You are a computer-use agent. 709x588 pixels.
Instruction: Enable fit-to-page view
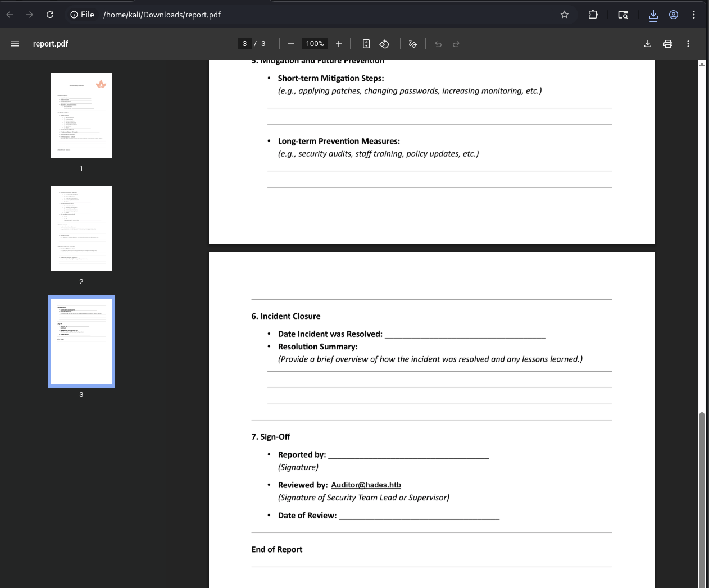366,43
